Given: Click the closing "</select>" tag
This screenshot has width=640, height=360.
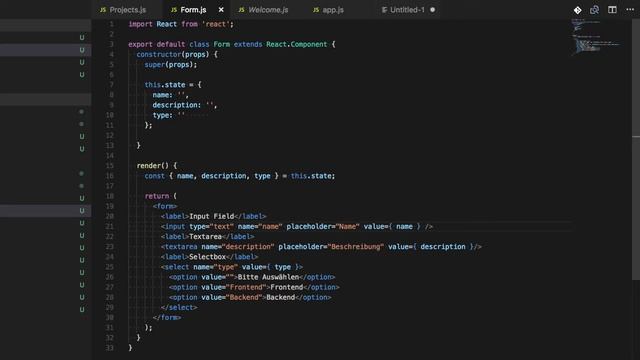Looking at the screenshot, I should (x=179, y=307).
